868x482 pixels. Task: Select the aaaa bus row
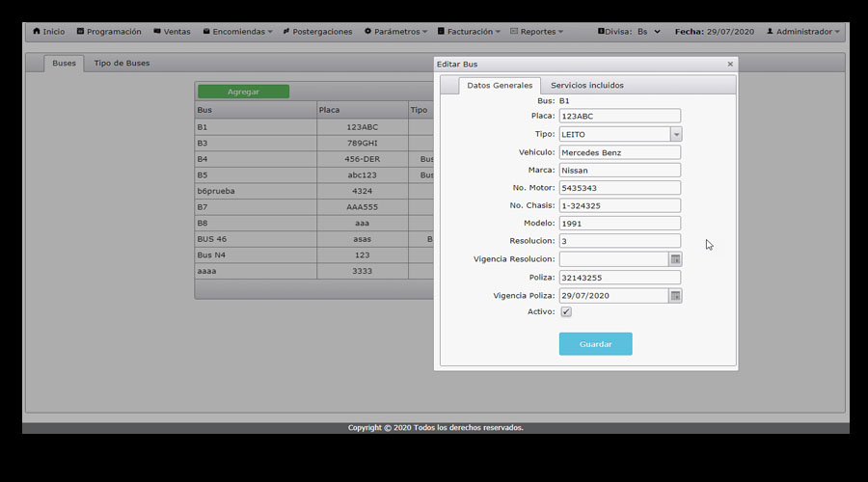314,272
